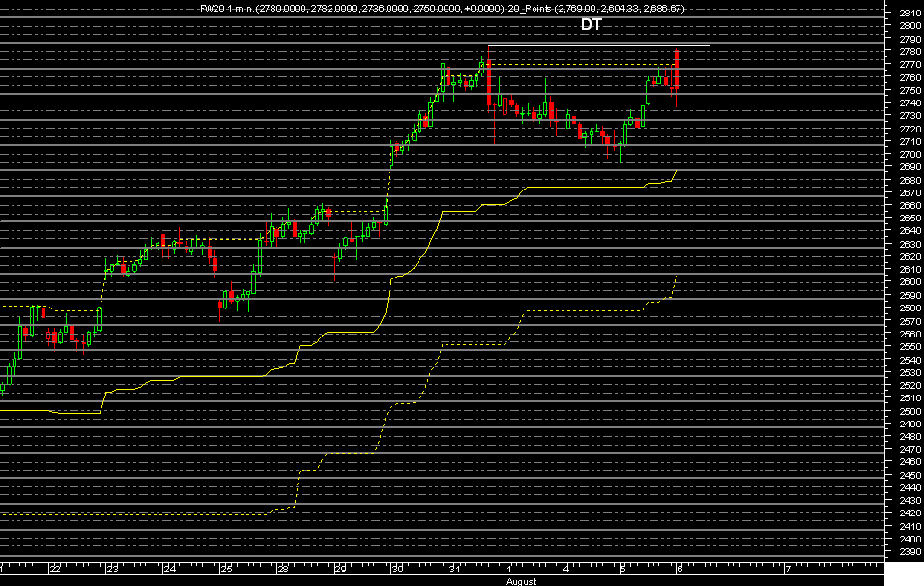Click price label 2440 on the price axis
924x586 pixels.
(911, 488)
